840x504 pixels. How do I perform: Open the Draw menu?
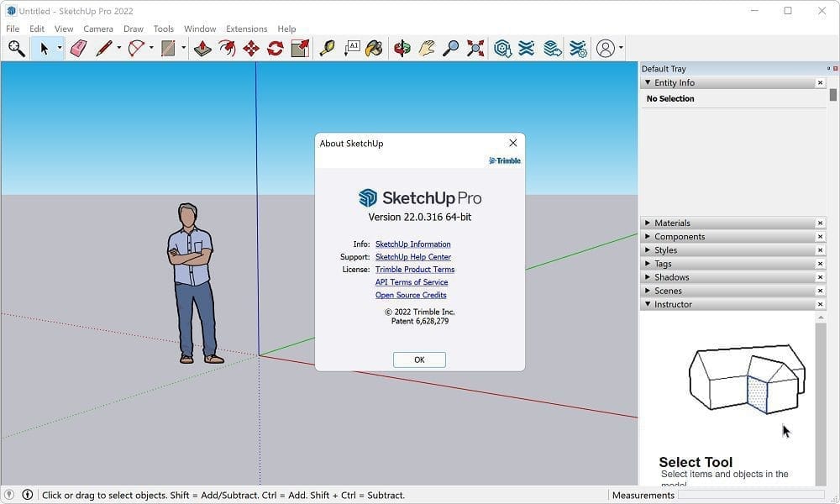[134, 29]
